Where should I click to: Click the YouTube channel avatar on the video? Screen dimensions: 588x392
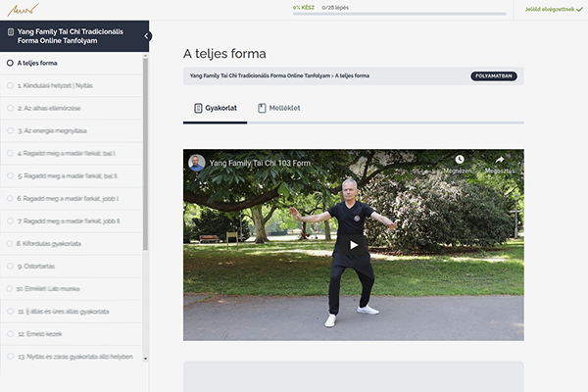click(x=197, y=163)
